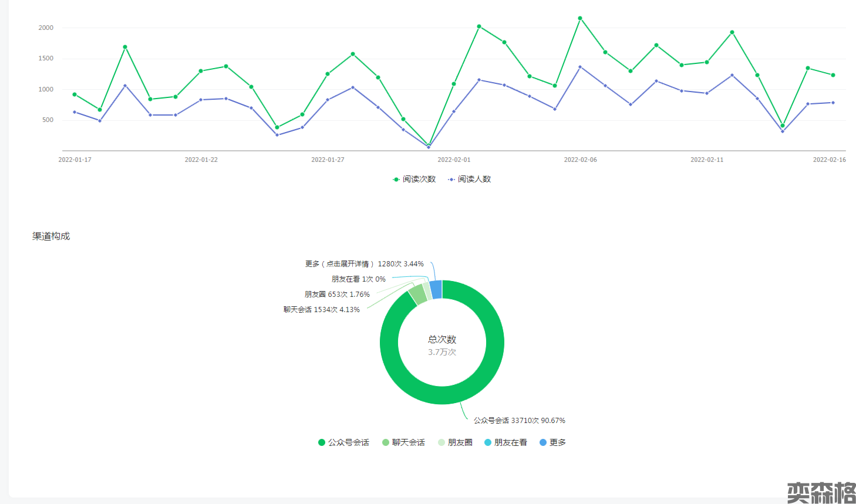Expand 更多（点击展开详情）label details
This screenshot has width=856, height=504.
click(x=364, y=264)
